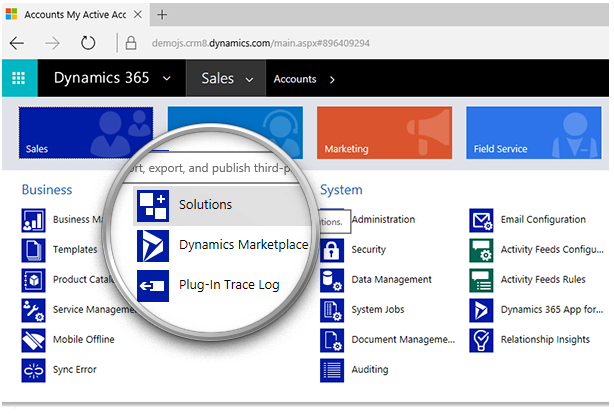
Task: Open the Marketing tile
Action: 385,133
